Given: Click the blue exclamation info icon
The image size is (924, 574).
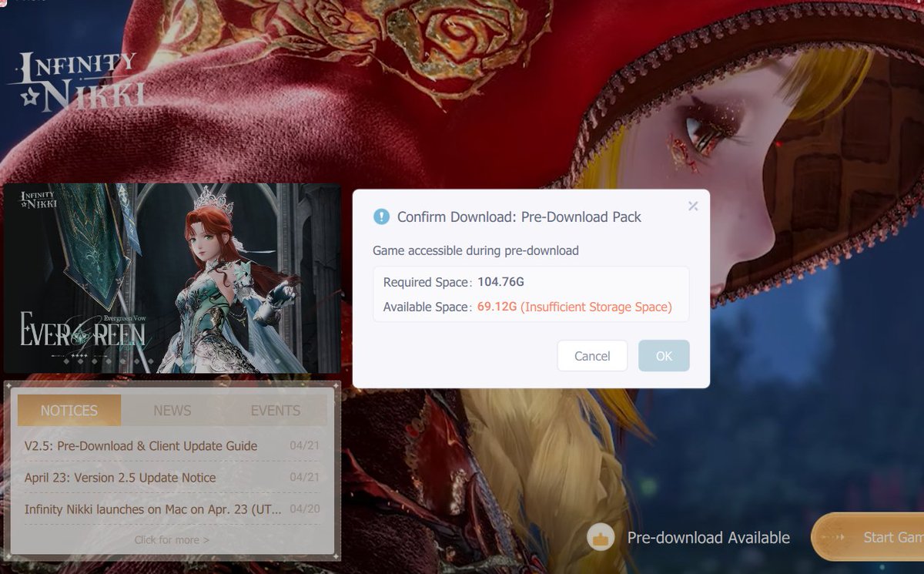Looking at the screenshot, I should (381, 217).
